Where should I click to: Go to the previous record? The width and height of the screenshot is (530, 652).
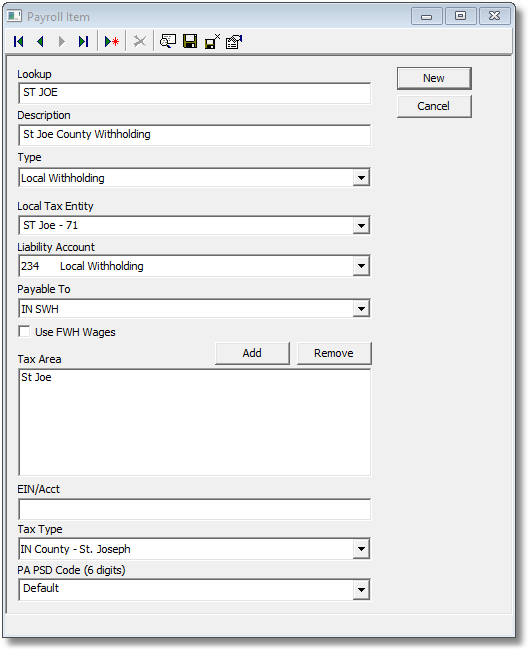click(40, 42)
